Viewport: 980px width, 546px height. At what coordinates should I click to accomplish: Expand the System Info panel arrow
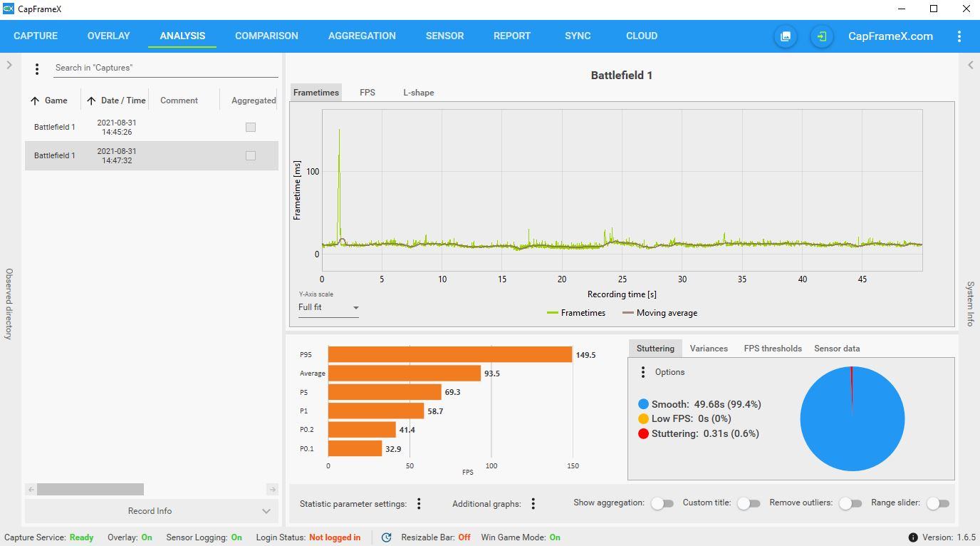click(x=970, y=65)
